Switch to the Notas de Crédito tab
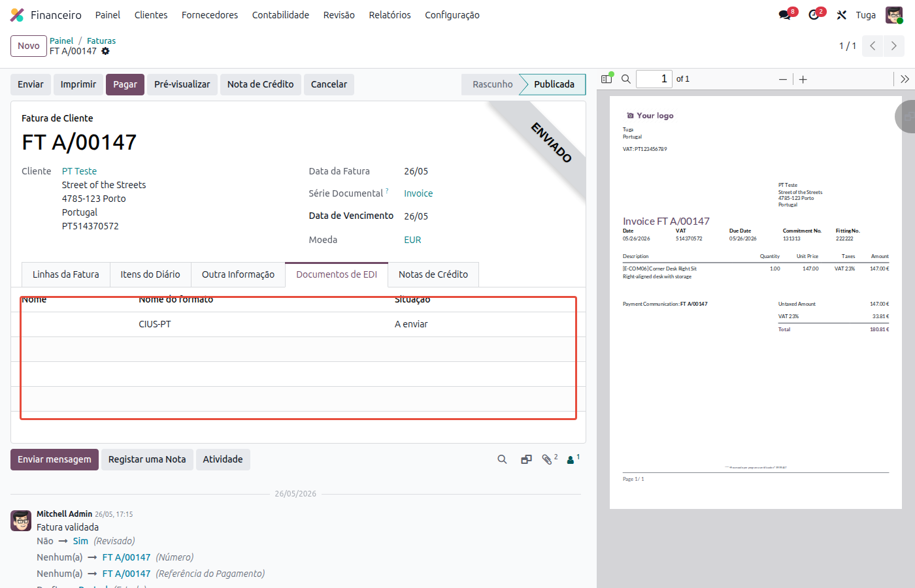The height and width of the screenshot is (588, 915). pos(433,274)
